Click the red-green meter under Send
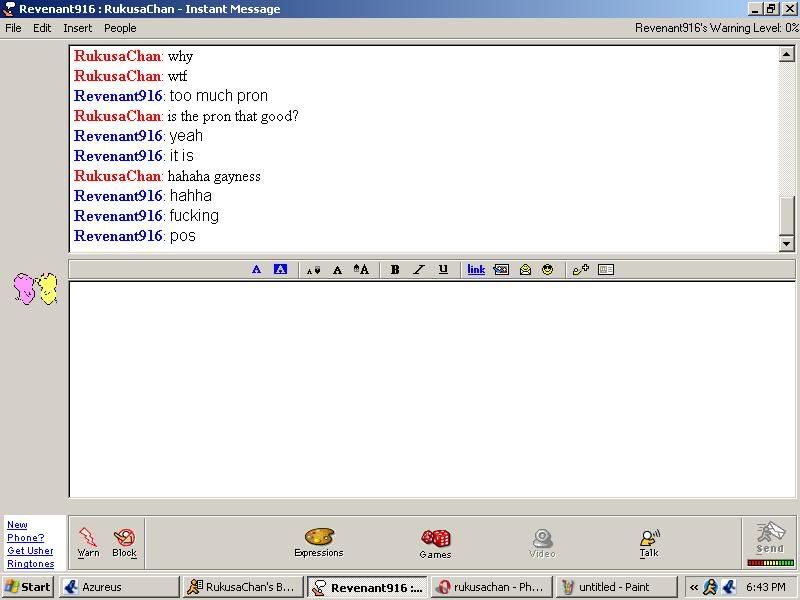 point(770,563)
